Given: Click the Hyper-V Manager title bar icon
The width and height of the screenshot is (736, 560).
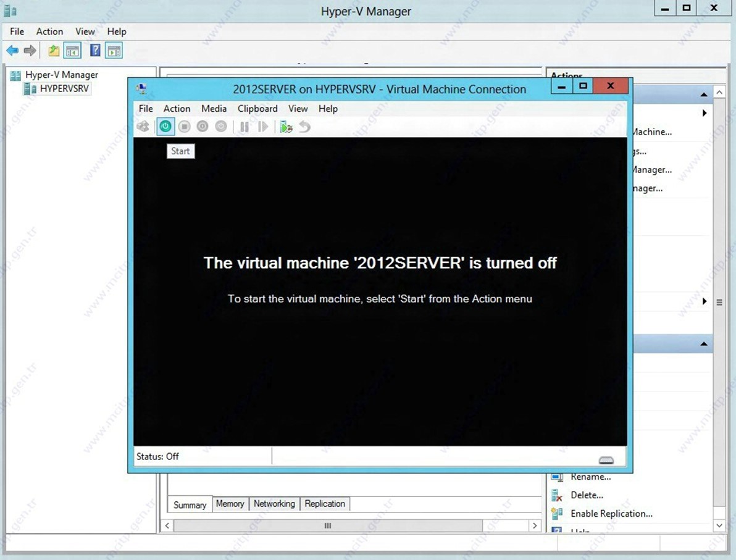Looking at the screenshot, I should 10,10.
